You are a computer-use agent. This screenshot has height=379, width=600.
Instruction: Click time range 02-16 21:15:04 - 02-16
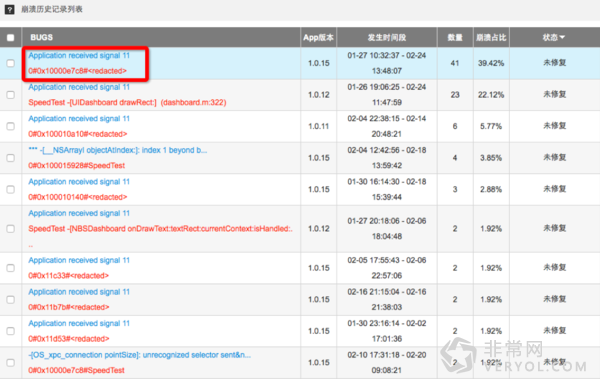click(x=387, y=300)
